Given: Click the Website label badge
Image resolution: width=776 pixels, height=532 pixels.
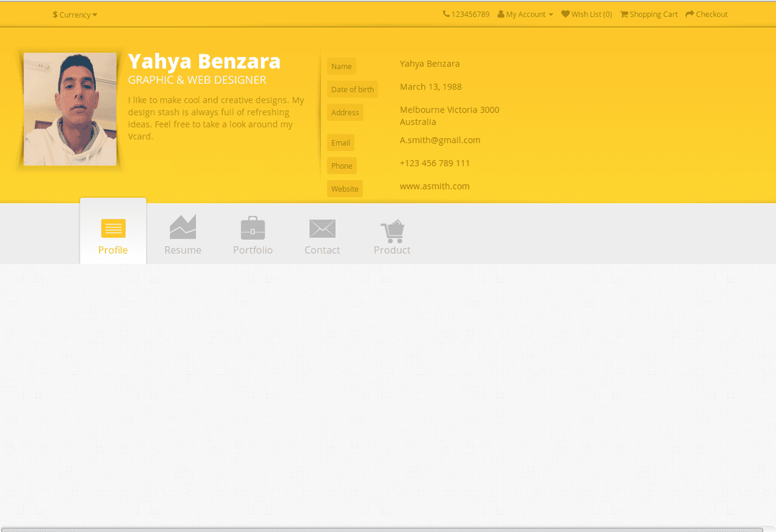Looking at the screenshot, I should pyautogui.click(x=345, y=189).
